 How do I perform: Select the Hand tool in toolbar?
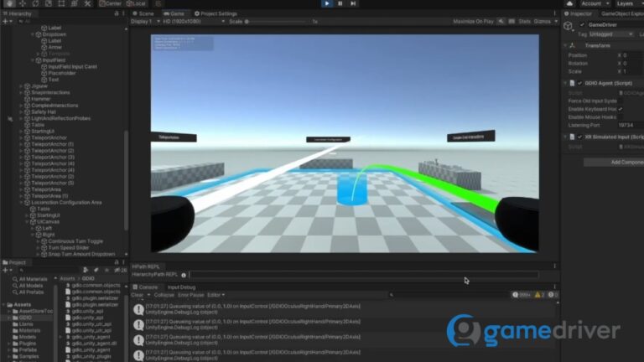9,3
